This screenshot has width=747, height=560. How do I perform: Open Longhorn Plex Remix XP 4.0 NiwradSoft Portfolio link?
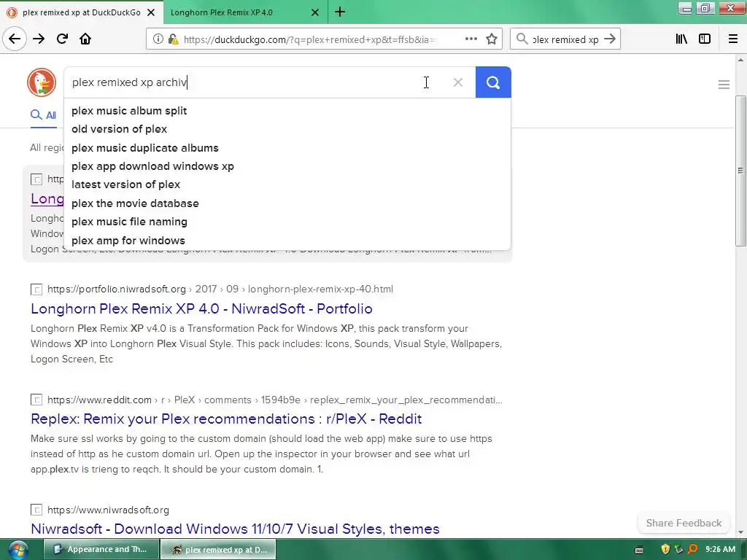(201, 308)
